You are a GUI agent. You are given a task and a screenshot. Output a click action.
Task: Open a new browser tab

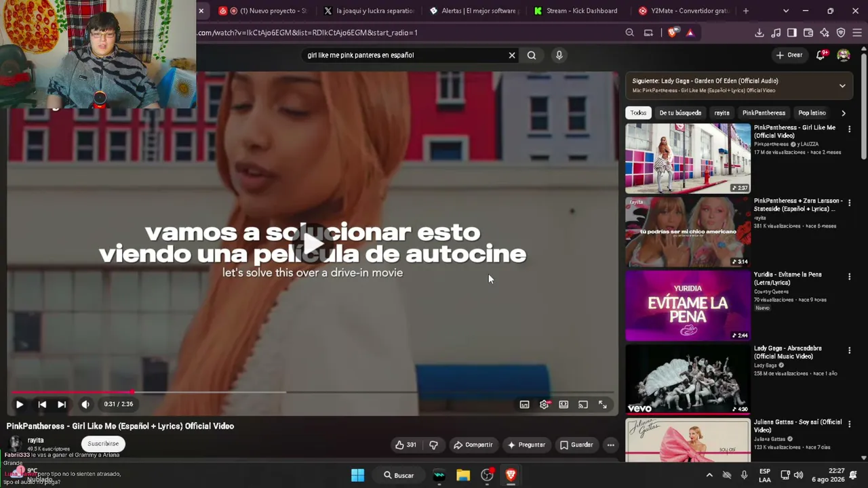tap(746, 11)
